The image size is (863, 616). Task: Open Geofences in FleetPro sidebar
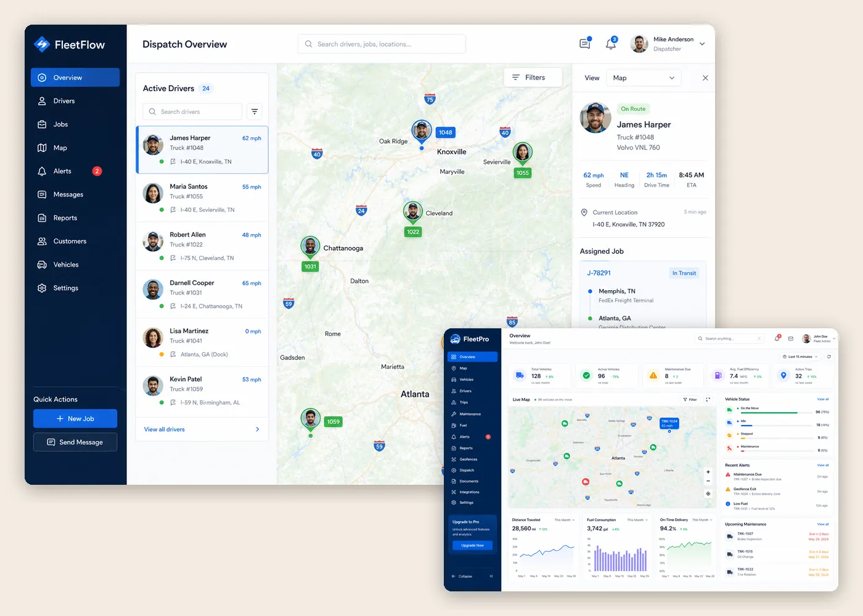click(x=472, y=459)
